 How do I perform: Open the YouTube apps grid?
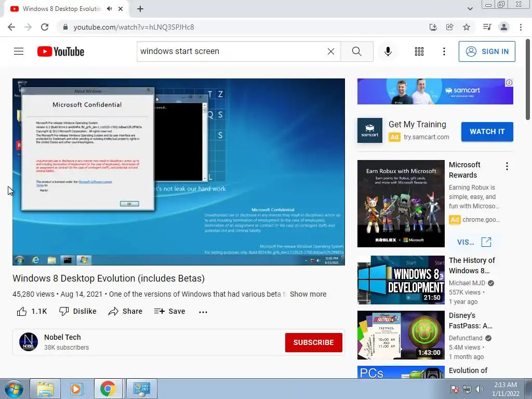click(x=419, y=51)
